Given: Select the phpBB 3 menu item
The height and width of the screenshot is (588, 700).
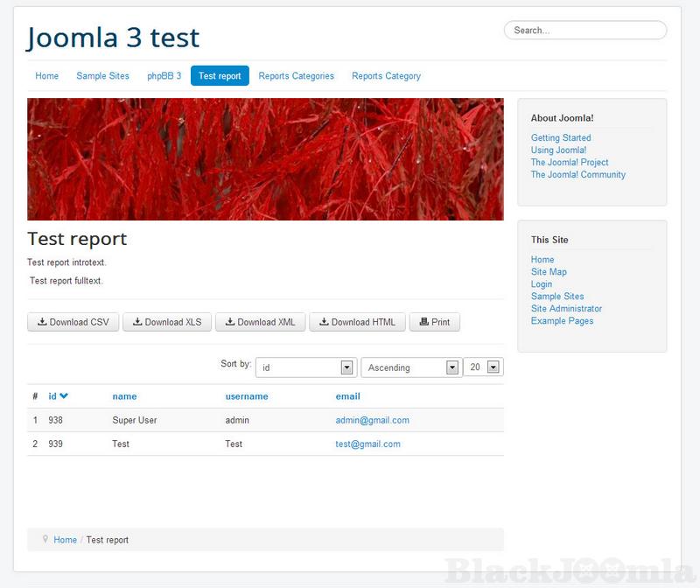Looking at the screenshot, I should (x=164, y=76).
